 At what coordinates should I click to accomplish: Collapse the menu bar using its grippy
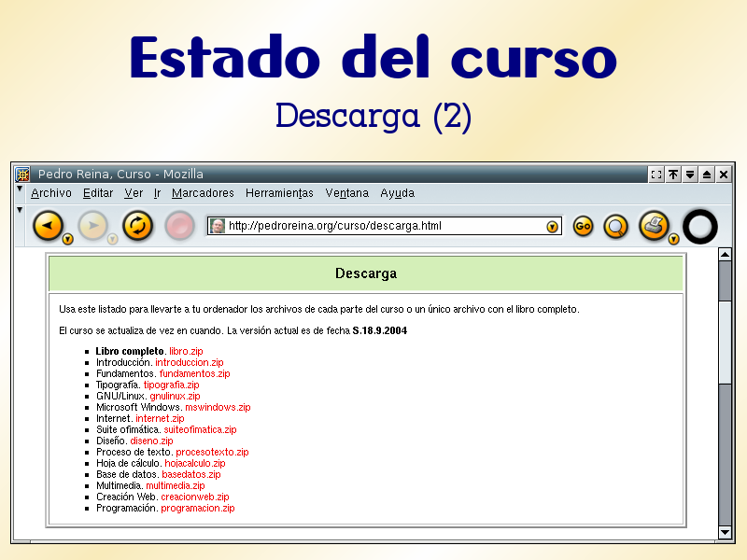[20, 190]
